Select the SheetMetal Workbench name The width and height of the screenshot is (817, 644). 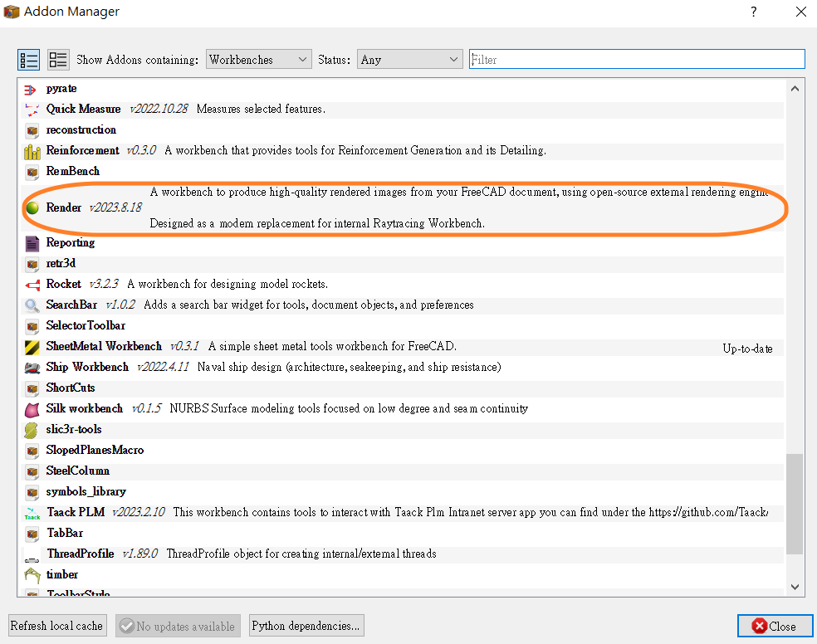[x=105, y=346]
